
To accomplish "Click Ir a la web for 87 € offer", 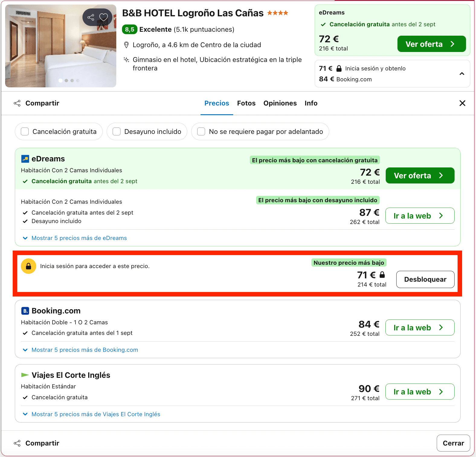I will click(x=420, y=216).
